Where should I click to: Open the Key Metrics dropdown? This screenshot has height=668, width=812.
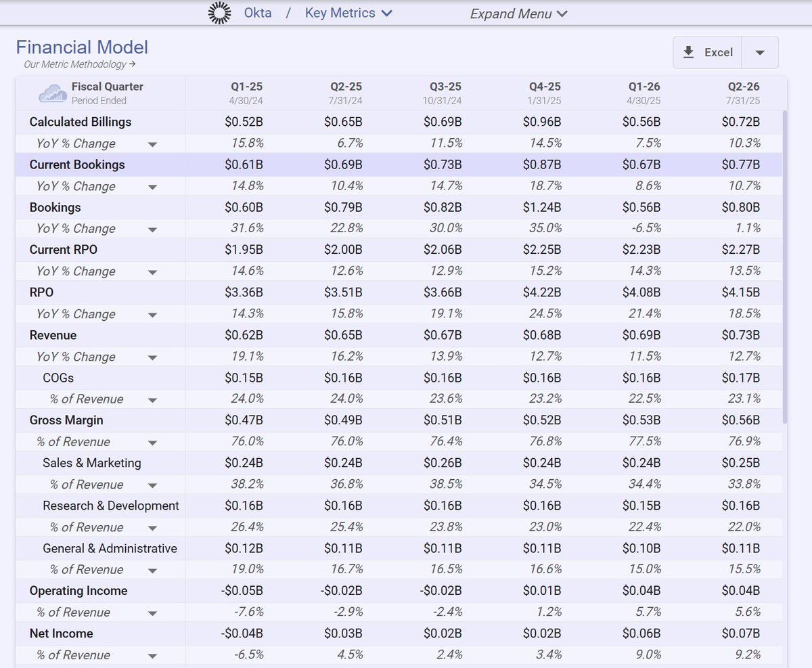tap(348, 13)
